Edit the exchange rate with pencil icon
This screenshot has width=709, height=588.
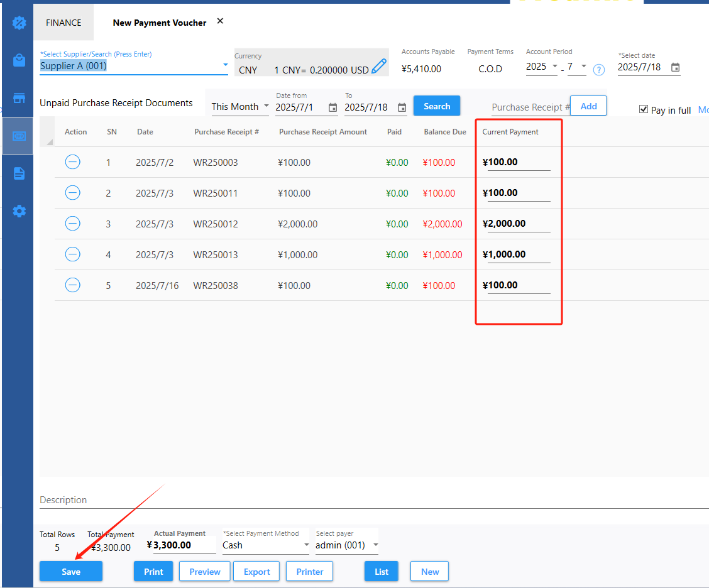pos(378,67)
